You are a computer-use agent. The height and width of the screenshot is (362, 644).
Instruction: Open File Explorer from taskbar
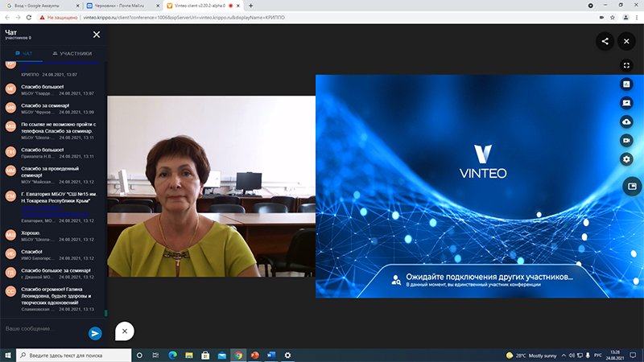(189, 356)
